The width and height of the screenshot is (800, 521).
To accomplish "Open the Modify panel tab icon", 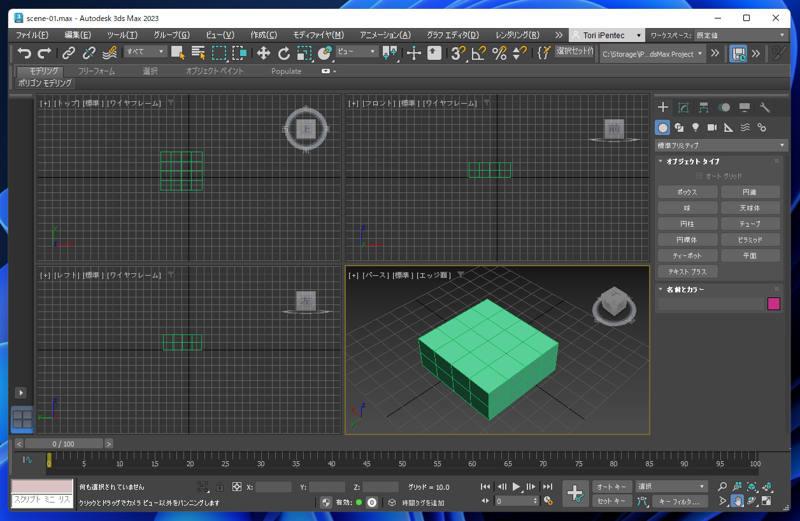I will pyautogui.click(x=683, y=107).
